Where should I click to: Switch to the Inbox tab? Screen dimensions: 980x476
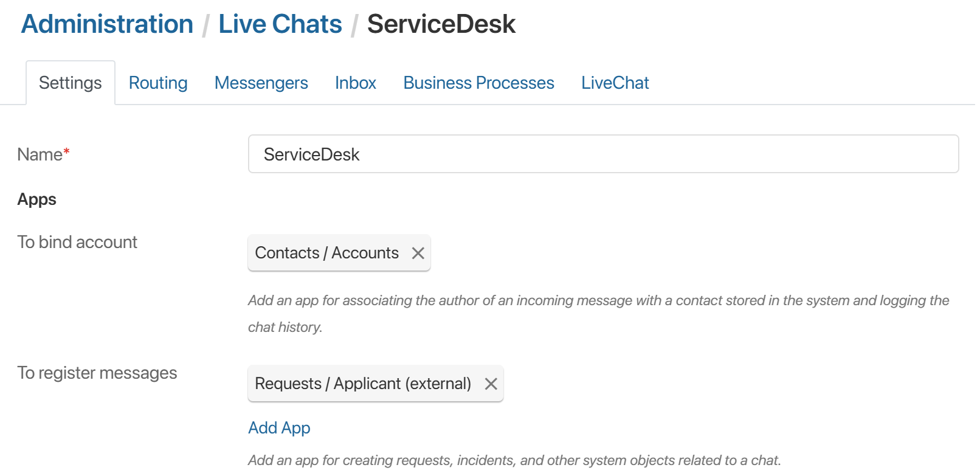[x=356, y=83]
